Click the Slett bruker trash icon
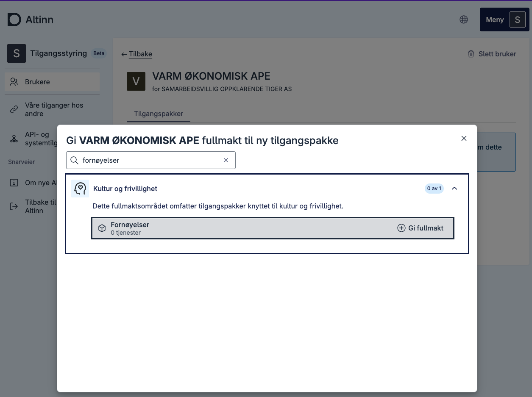The image size is (532, 397). (x=471, y=54)
